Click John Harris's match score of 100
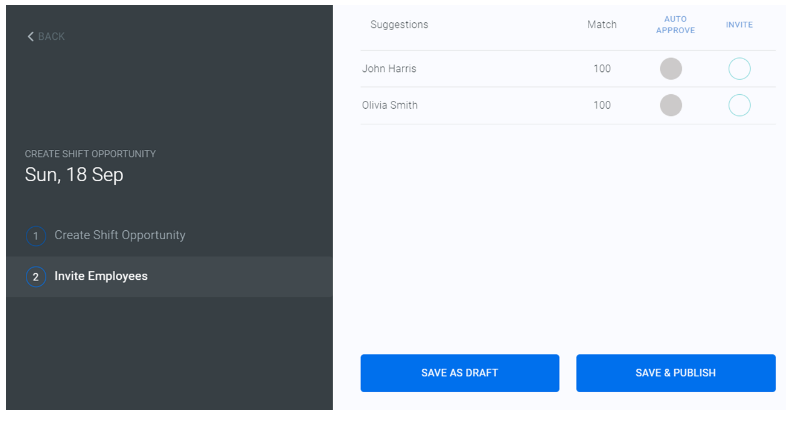 (x=602, y=69)
